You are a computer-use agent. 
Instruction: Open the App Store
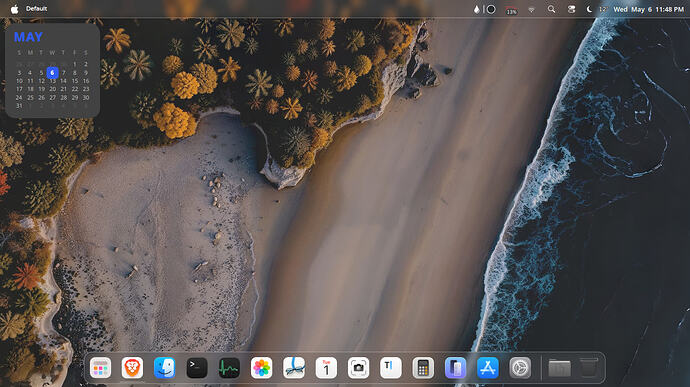click(488, 368)
